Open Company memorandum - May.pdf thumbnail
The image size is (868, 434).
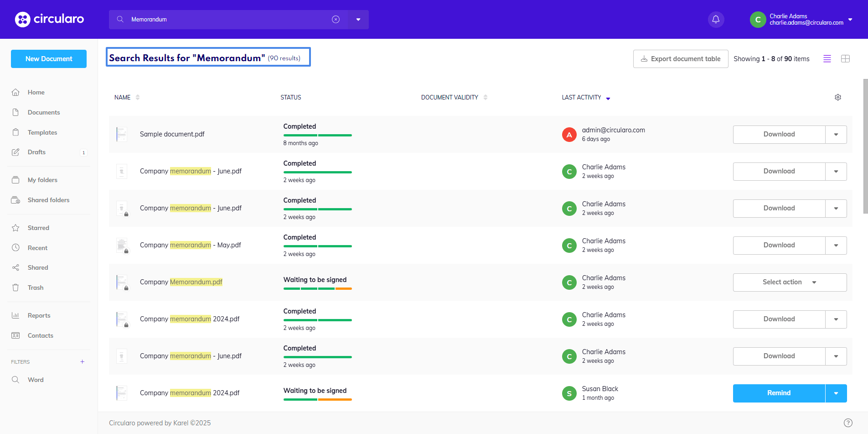click(122, 246)
